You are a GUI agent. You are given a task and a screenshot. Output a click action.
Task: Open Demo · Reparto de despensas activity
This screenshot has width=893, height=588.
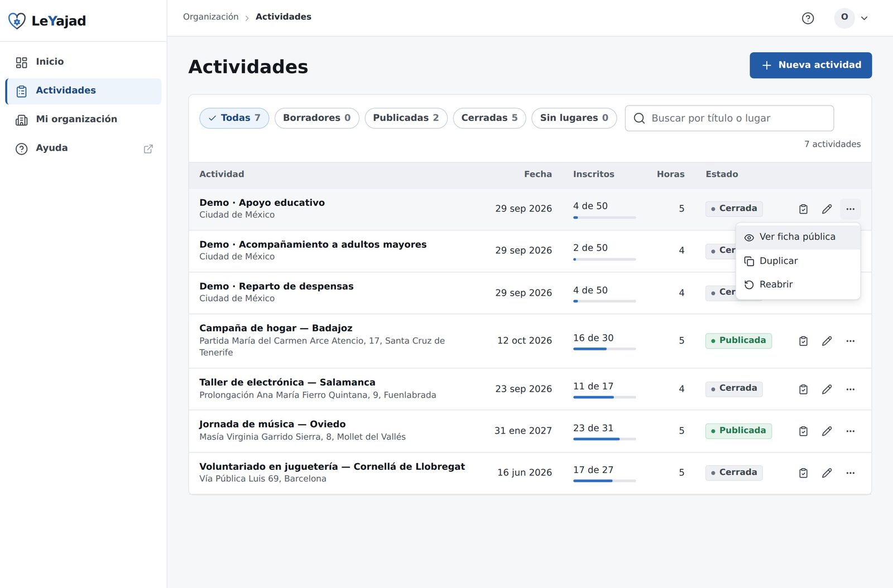click(276, 286)
